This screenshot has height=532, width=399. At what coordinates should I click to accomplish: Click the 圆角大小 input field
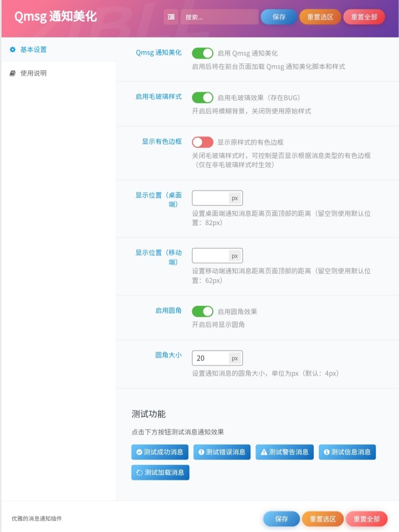coord(210,358)
